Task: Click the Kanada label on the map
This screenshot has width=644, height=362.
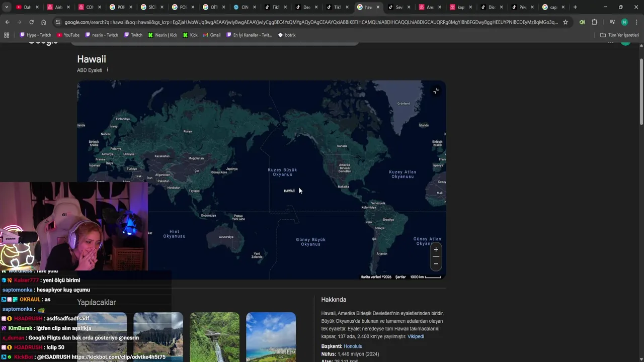Action: click(342, 146)
